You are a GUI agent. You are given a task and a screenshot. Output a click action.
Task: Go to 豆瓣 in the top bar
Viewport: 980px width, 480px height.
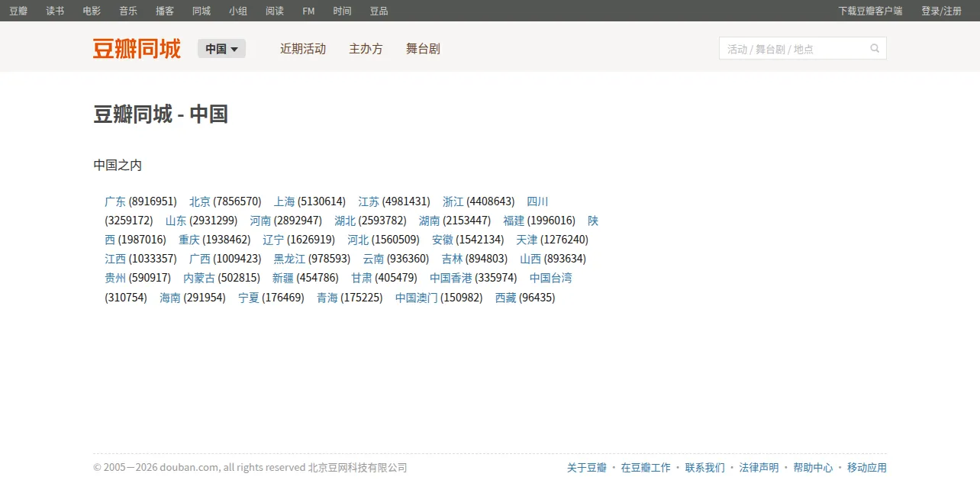click(18, 11)
